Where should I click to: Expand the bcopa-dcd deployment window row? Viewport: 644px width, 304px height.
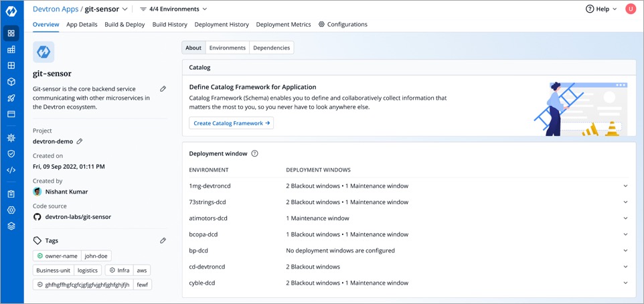pos(625,234)
